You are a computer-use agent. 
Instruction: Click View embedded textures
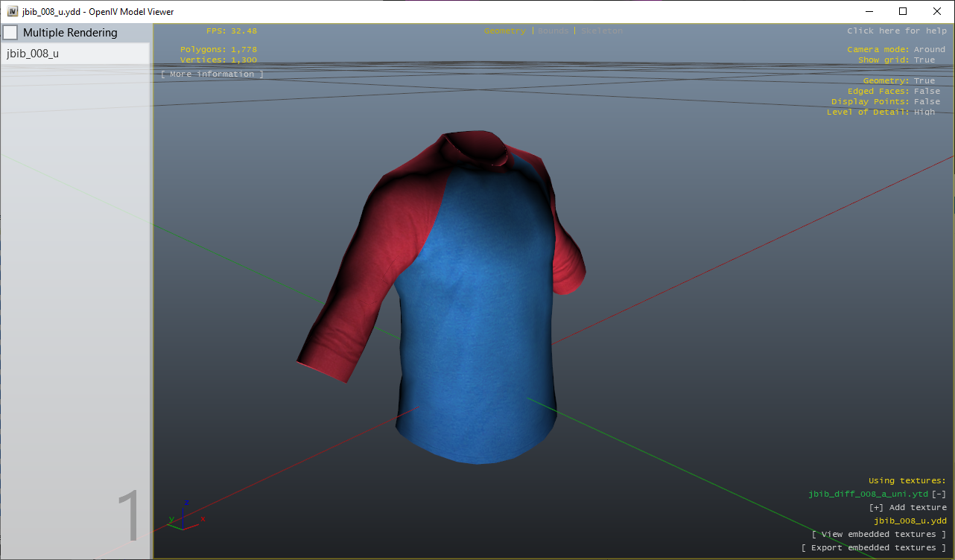point(878,534)
